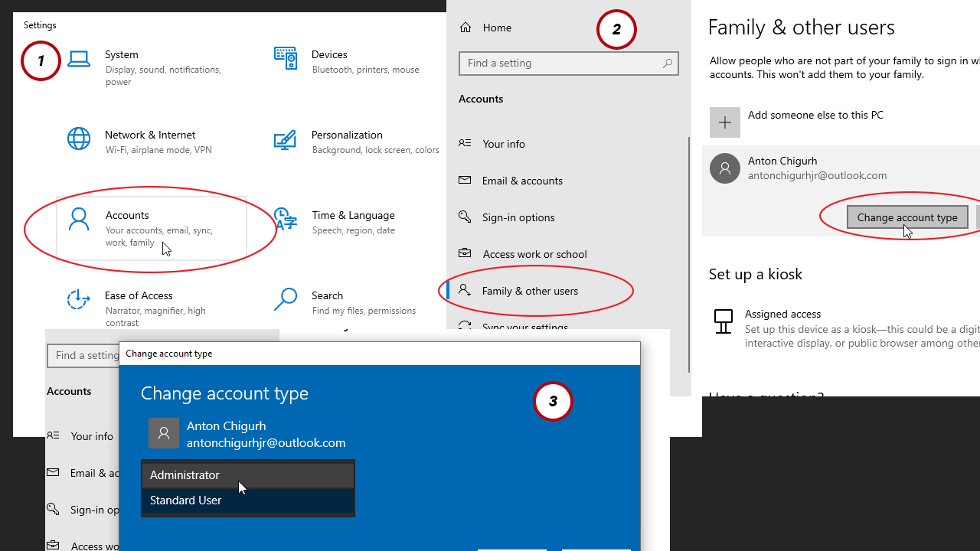The width and height of the screenshot is (980, 551).
Task: Open the Search magnifier category icon
Action: (x=285, y=299)
